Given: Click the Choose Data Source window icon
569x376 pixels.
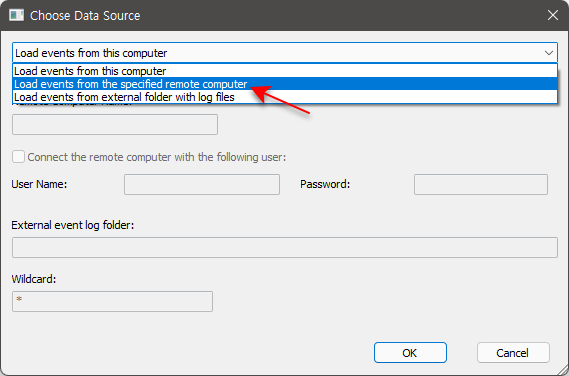Looking at the screenshot, I should coord(16,15).
